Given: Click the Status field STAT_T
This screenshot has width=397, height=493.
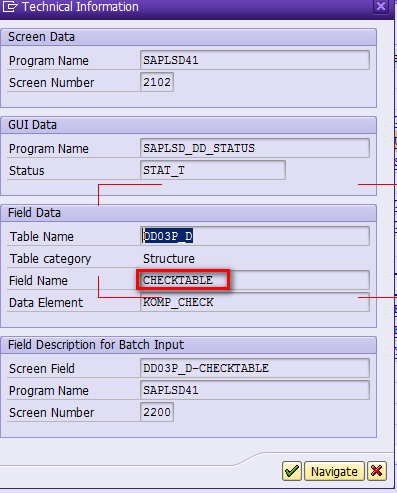Looking at the screenshot, I should click(213, 170).
